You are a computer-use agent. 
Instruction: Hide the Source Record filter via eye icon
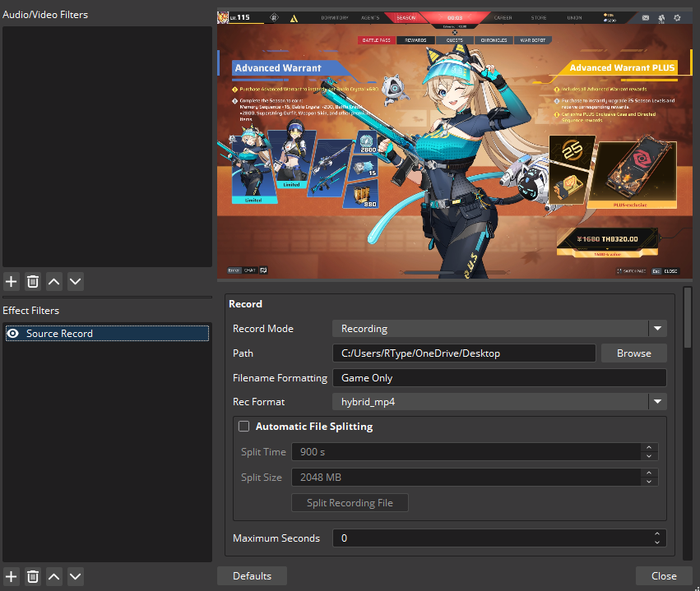click(x=13, y=334)
